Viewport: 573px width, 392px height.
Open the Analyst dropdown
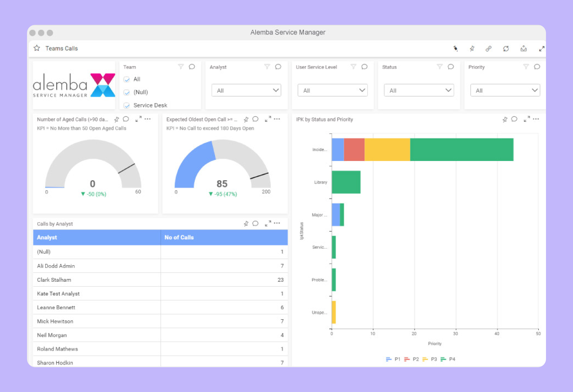pos(246,90)
